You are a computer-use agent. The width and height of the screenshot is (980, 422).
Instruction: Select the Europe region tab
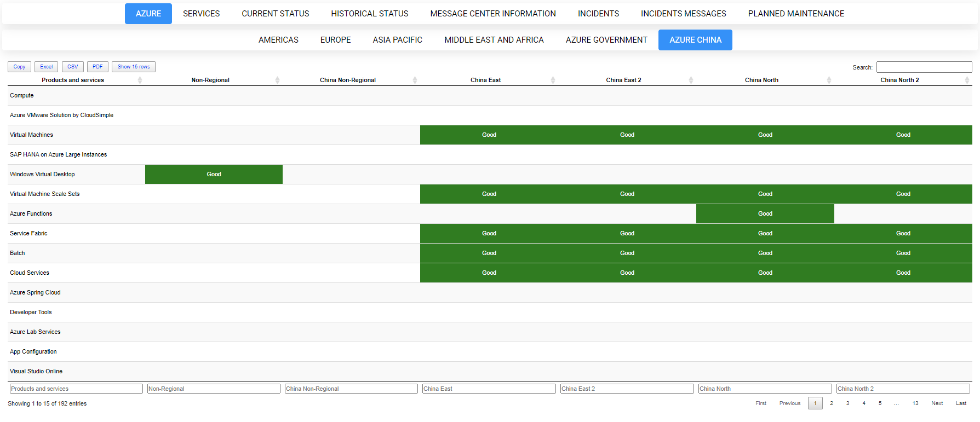335,40
